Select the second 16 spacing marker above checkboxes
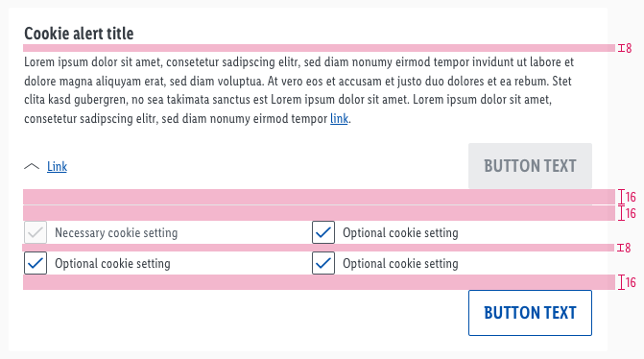 click(627, 213)
